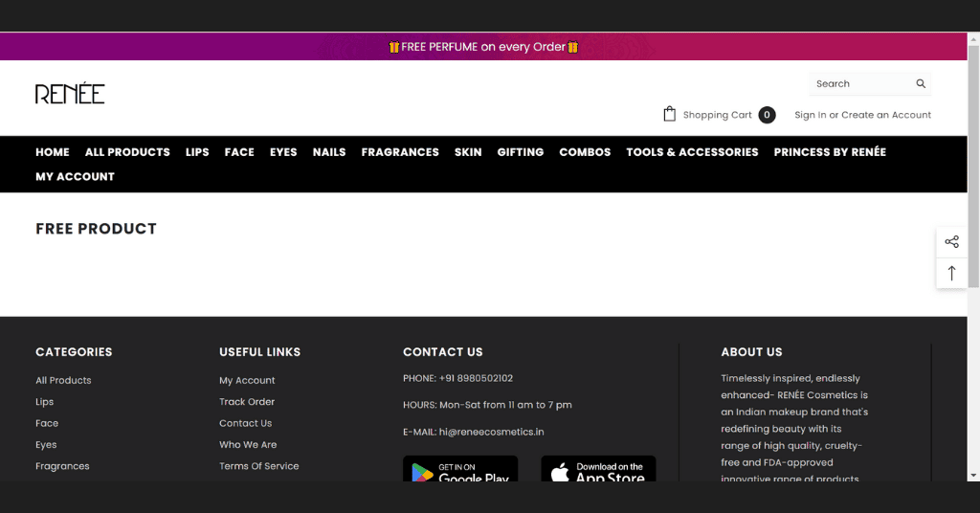Click the back-to-top arrow icon
The image size is (980, 513).
[x=951, y=273]
